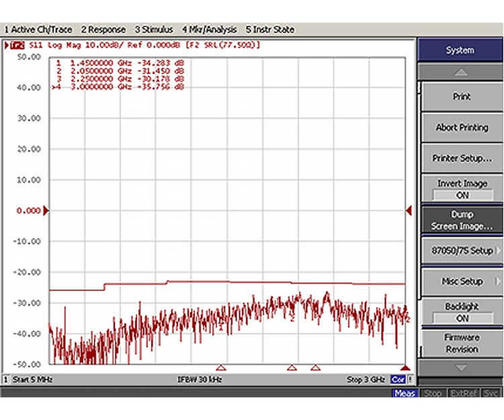504x420 pixels.
Task: Click right reference level arrow marker
Action: tap(408, 211)
